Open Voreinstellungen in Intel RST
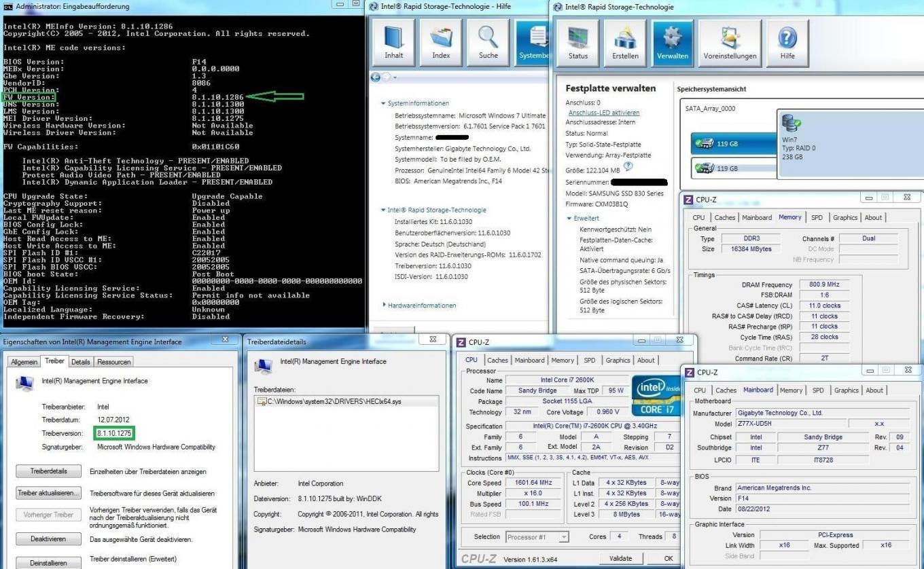 click(x=730, y=43)
